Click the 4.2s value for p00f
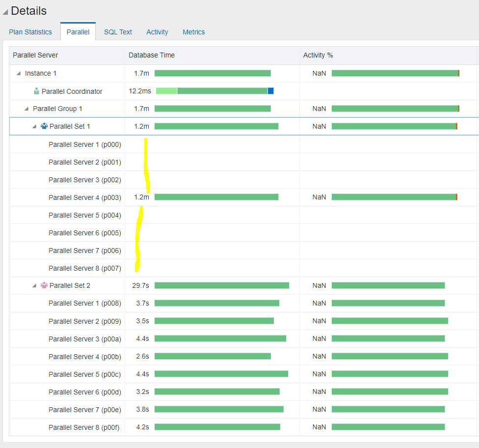Viewport: 479px width, 448px height. tap(143, 427)
